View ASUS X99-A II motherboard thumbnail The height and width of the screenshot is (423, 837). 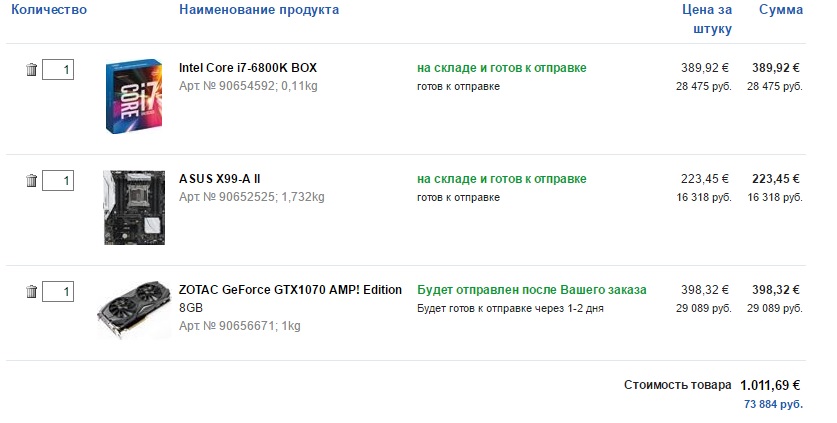(134, 207)
